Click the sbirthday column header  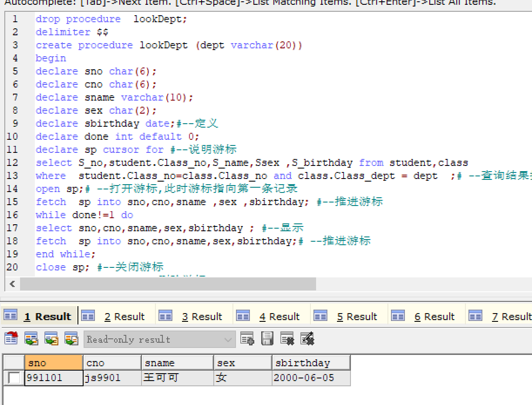click(x=311, y=363)
